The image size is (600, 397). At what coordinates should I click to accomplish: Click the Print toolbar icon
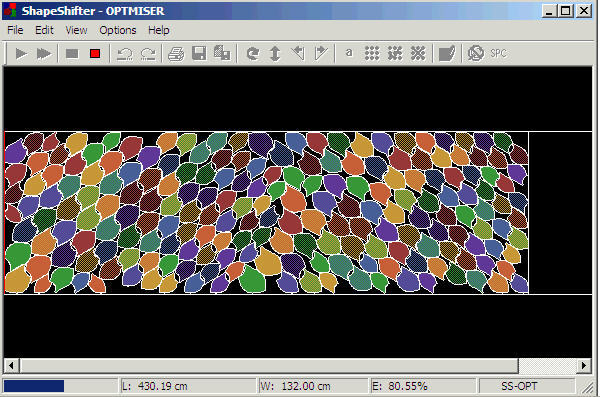[x=176, y=54]
